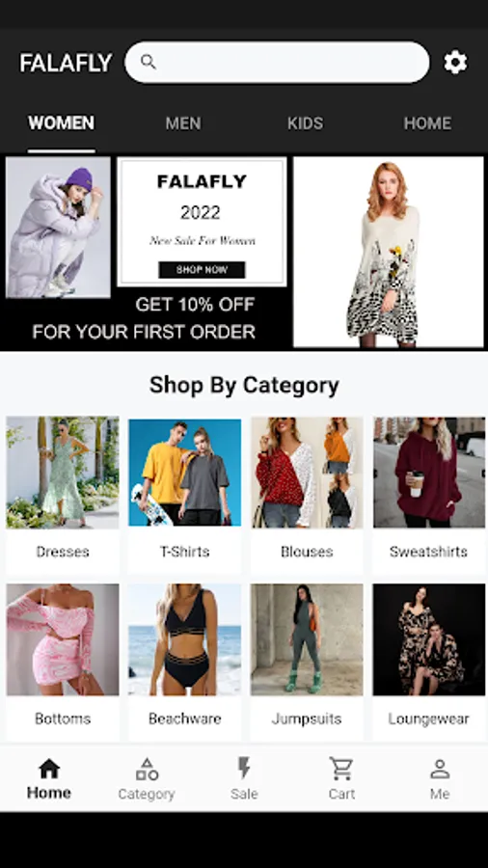The width and height of the screenshot is (488, 868).
Task: Tap the Sale lightning bolt icon
Action: click(244, 769)
